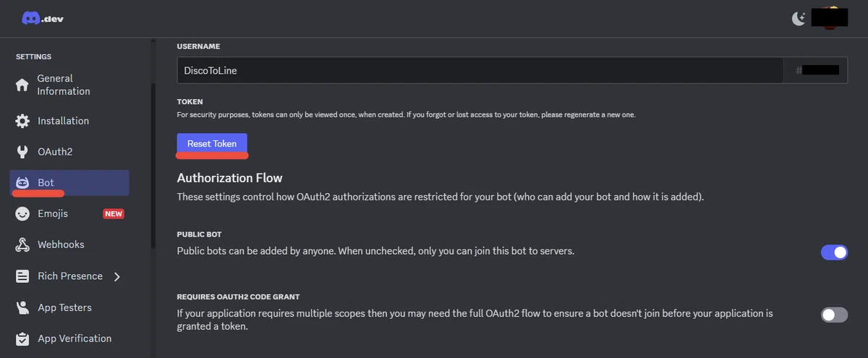Expand the Rich Presence chevron
Image resolution: width=868 pixels, height=358 pixels.
[x=117, y=276]
